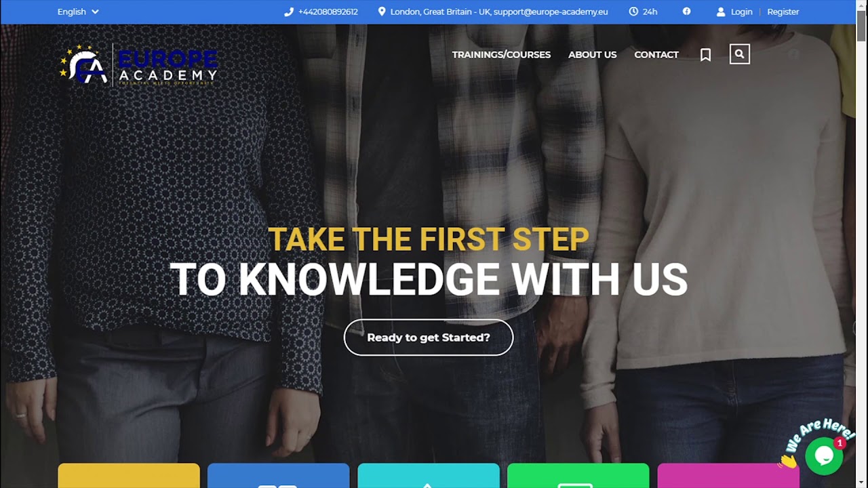Open the search icon in navigation bar

(x=739, y=54)
